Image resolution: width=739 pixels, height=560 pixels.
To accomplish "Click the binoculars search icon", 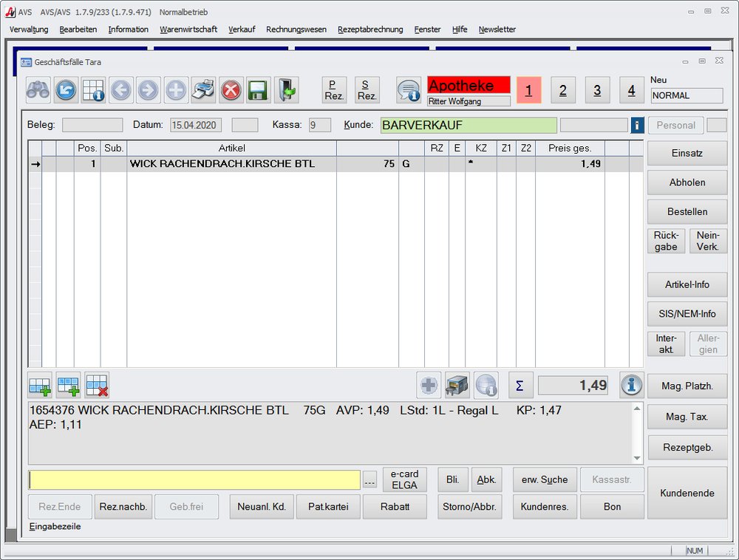I will (x=38, y=90).
